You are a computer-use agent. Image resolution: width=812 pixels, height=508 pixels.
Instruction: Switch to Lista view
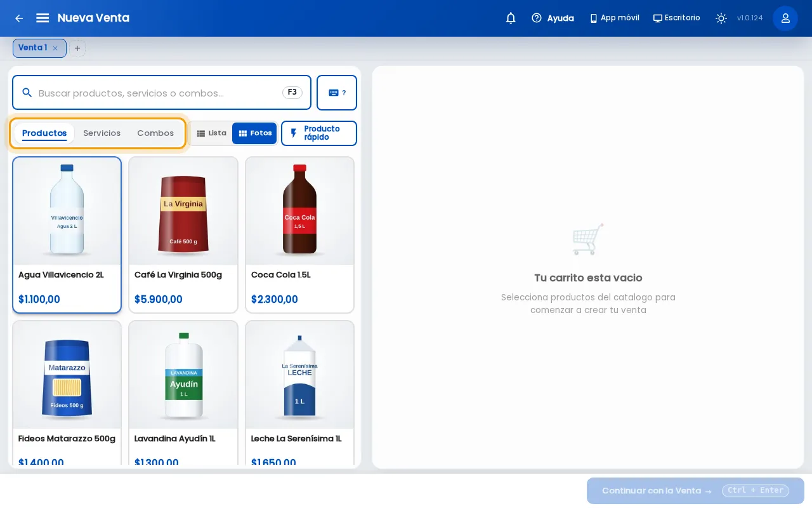pyautogui.click(x=211, y=133)
